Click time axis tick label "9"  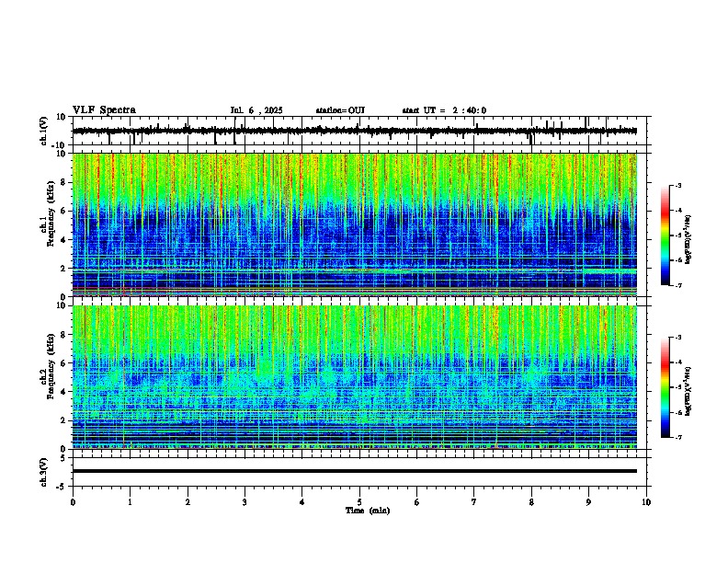tap(588, 502)
